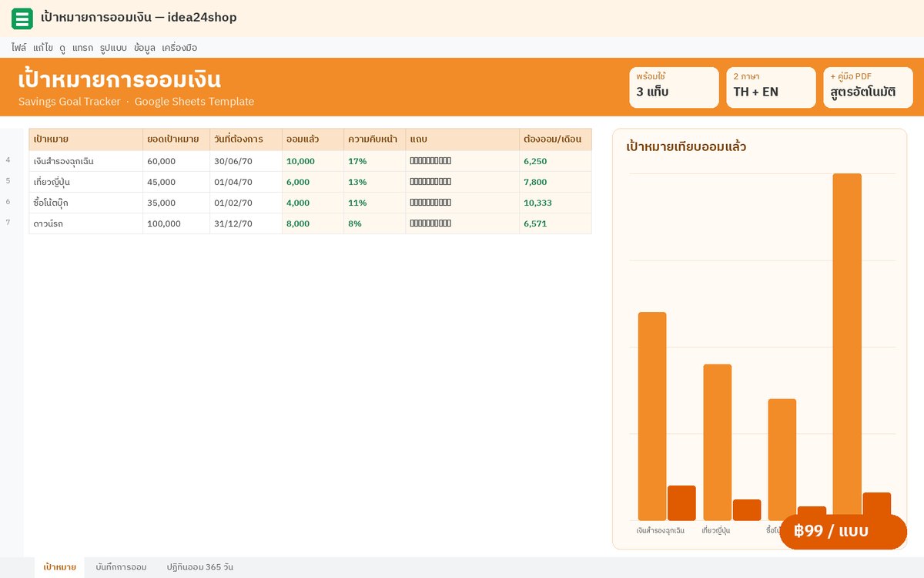Click the tall target bar for เงินสำรองฉุกเฉิน
The height and width of the screenshot is (578, 924).
(652, 416)
